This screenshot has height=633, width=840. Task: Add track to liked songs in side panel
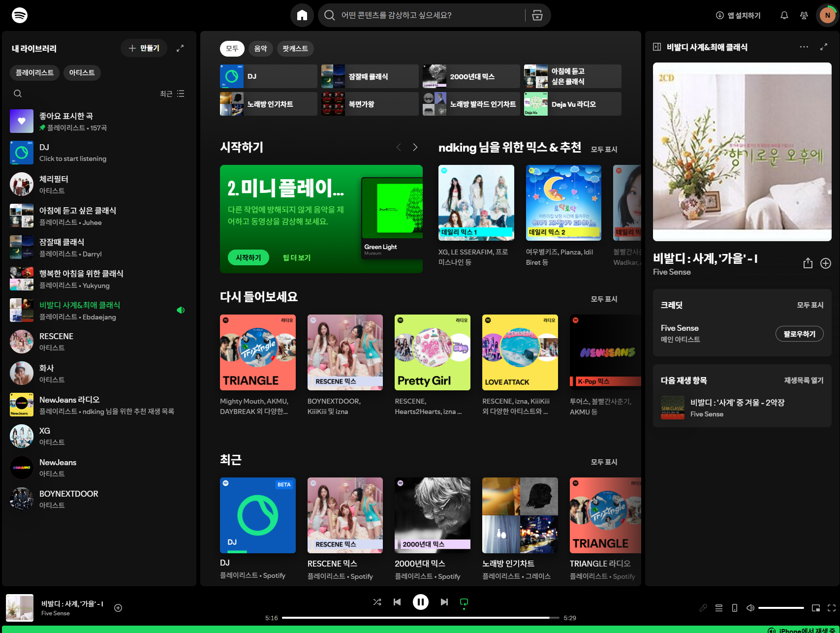point(826,263)
